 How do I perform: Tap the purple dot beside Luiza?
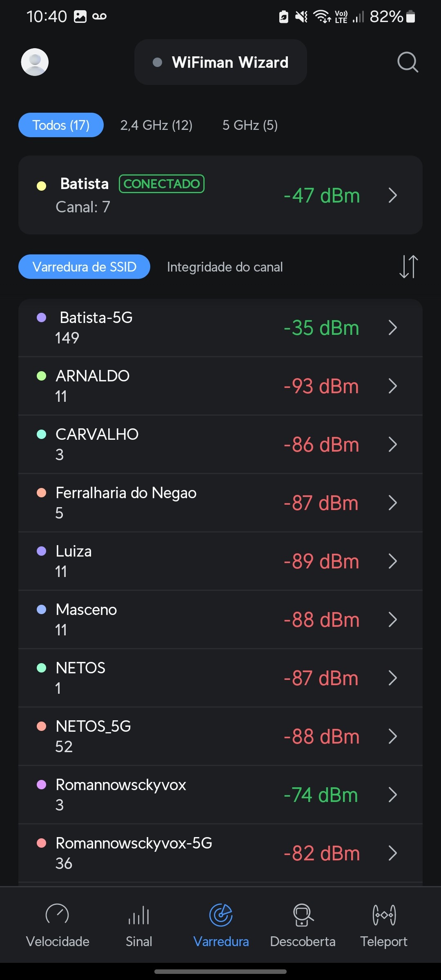click(x=41, y=551)
